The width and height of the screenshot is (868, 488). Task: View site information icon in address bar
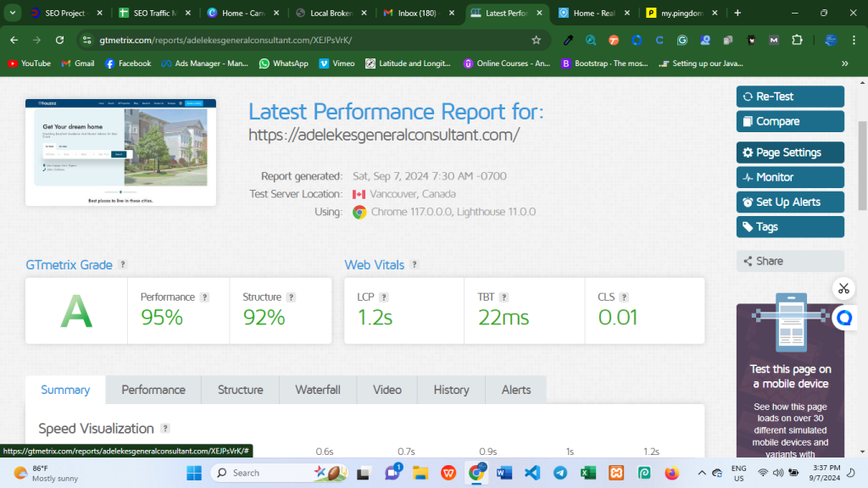87,40
